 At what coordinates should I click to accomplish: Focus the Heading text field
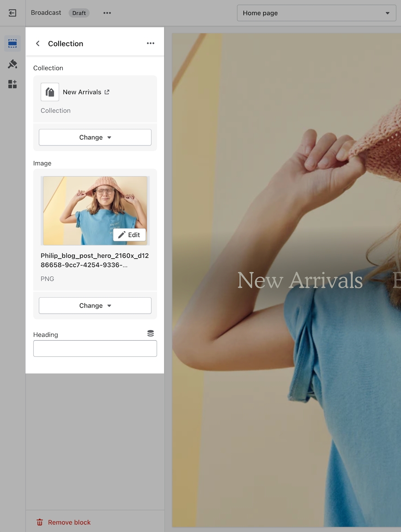tap(95, 349)
